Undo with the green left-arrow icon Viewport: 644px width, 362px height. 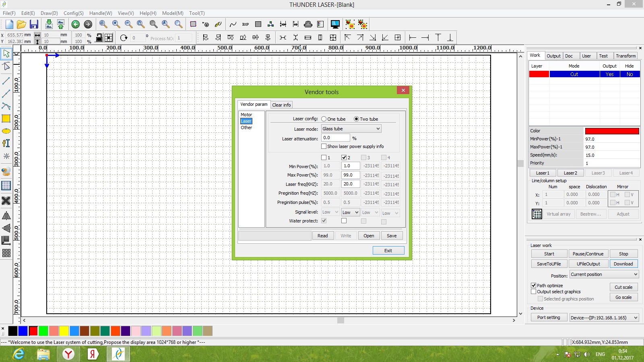tap(75, 25)
